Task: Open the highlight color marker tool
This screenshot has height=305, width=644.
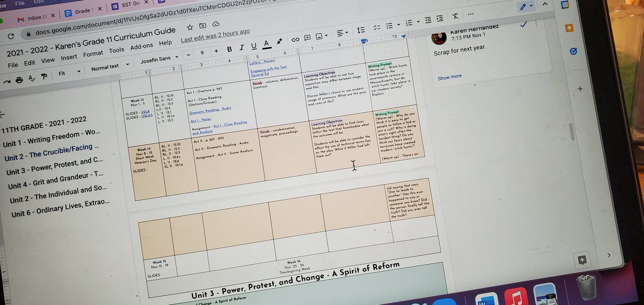Action: tap(279, 42)
